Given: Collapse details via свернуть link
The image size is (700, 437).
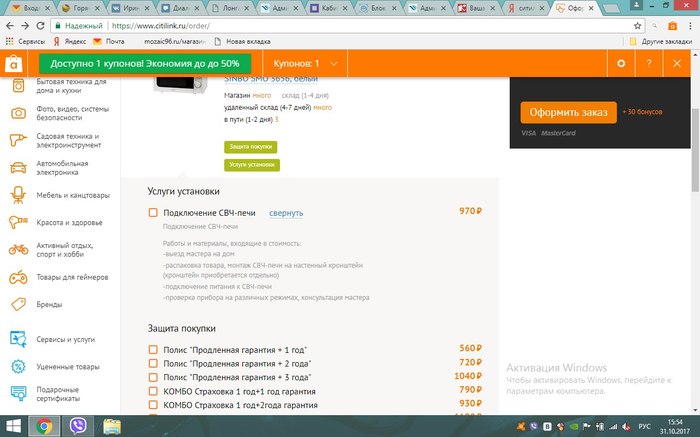Looking at the screenshot, I should (x=286, y=213).
